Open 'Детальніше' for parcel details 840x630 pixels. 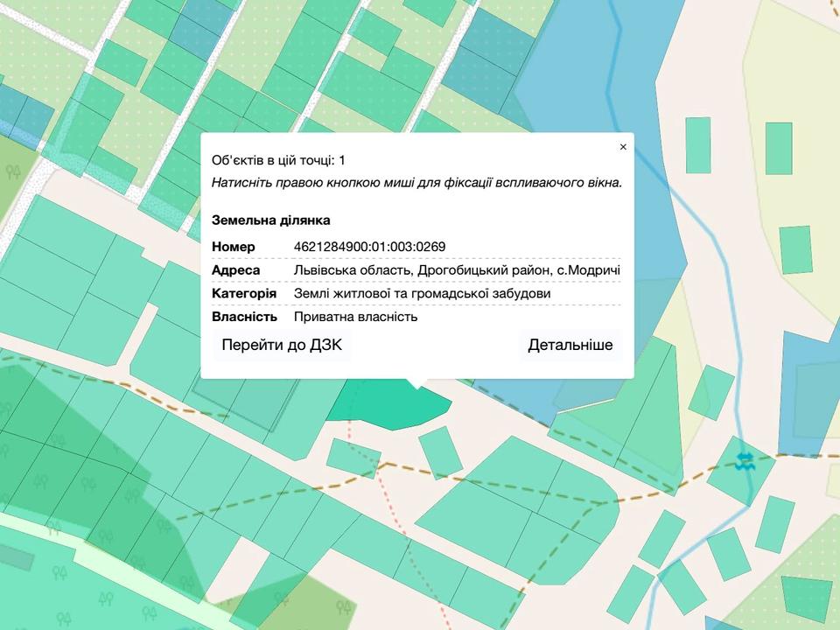click(570, 345)
